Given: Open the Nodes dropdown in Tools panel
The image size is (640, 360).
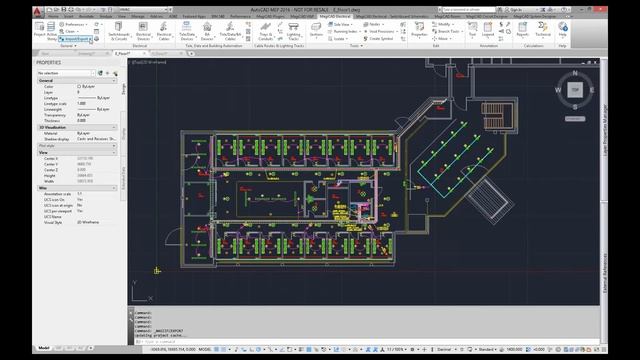Looking at the screenshot, I should [374, 24].
